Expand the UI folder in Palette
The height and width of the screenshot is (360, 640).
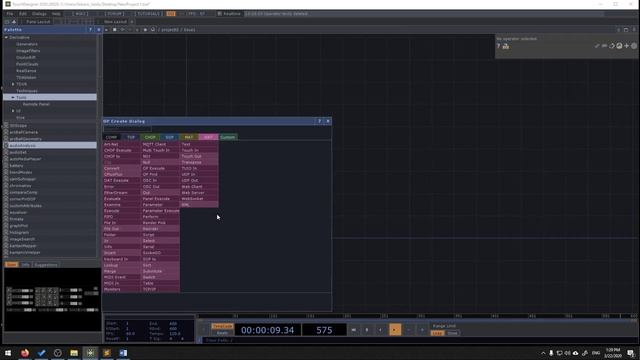click(13, 111)
